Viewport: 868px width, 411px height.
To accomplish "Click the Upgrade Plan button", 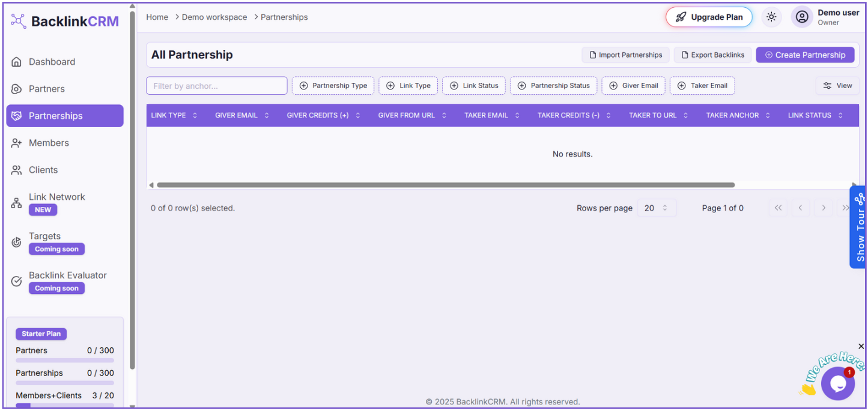I will [709, 17].
